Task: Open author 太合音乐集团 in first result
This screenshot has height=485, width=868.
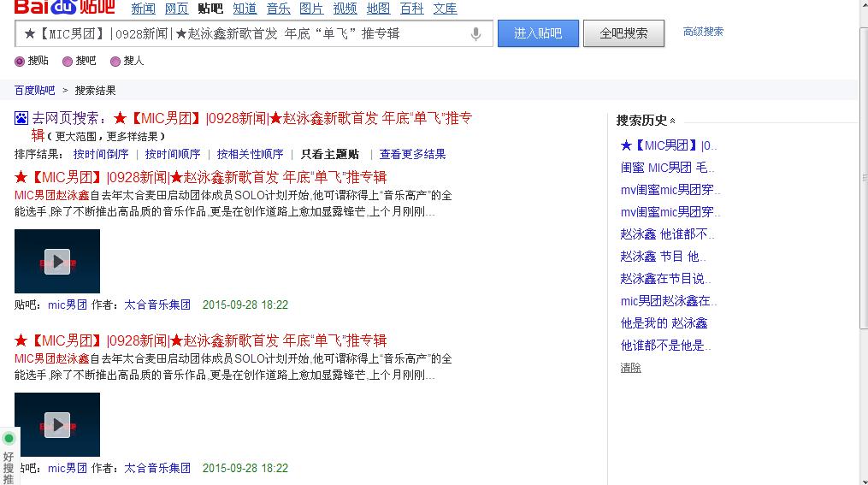Action: (x=157, y=305)
